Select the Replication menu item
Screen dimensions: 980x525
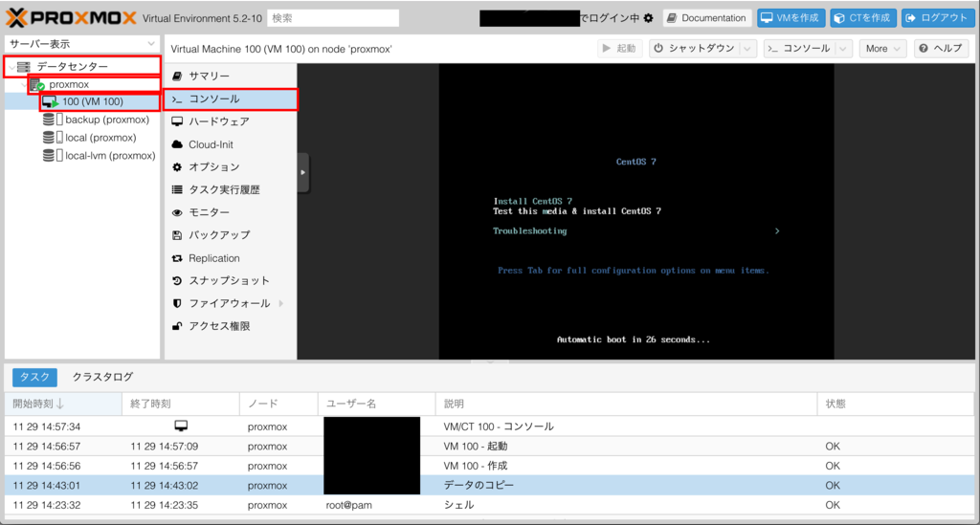(231, 258)
